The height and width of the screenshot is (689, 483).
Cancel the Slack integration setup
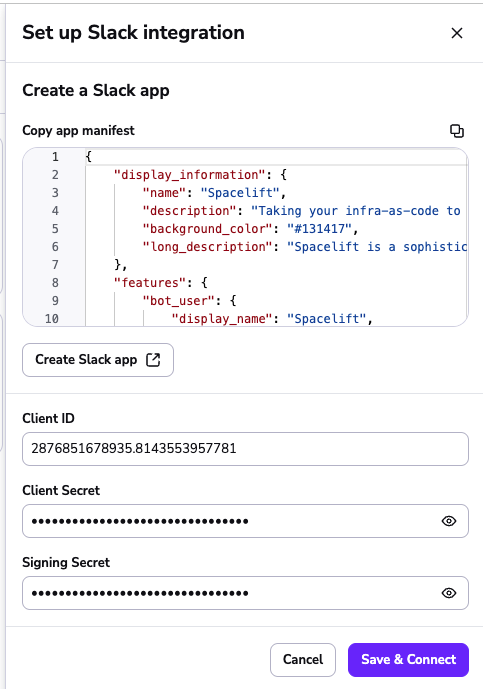pos(303,660)
